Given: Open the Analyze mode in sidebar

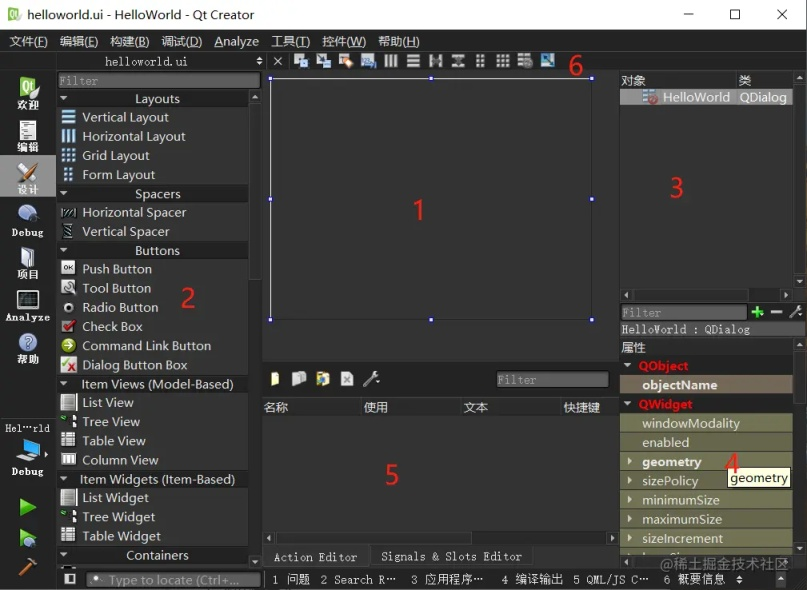Looking at the screenshot, I should click(28, 306).
